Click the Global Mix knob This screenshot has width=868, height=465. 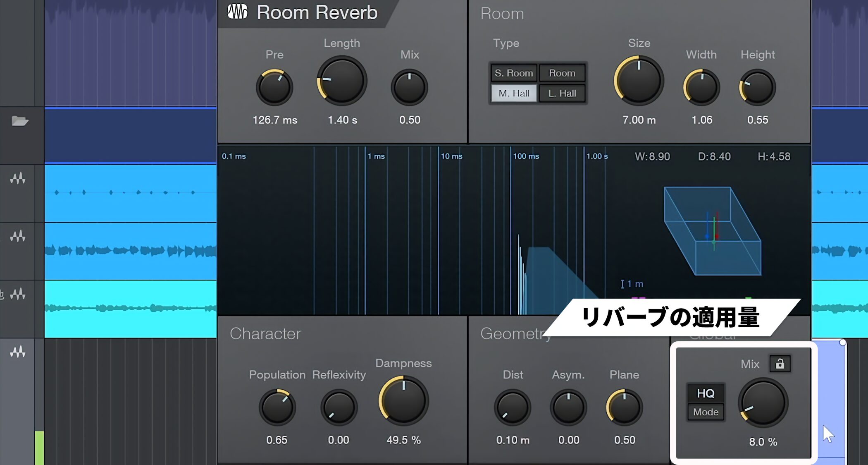[763, 403]
